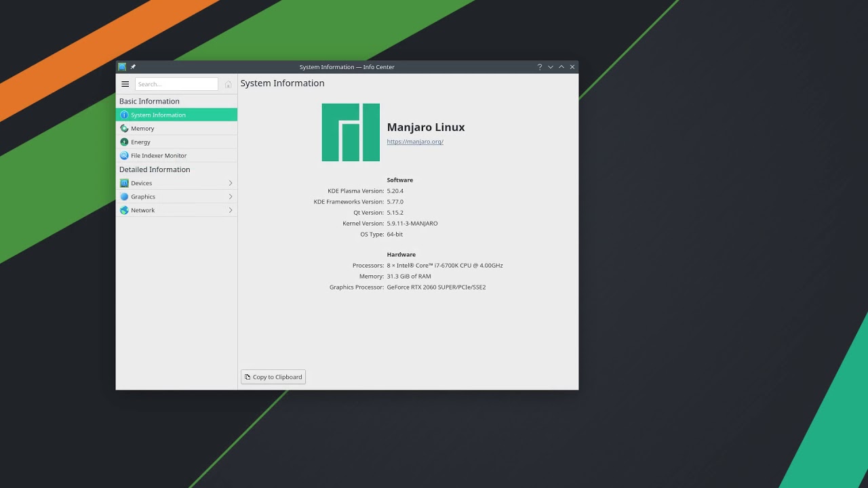Click the Detailed Information header

pyautogui.click(x=155, y=169)
